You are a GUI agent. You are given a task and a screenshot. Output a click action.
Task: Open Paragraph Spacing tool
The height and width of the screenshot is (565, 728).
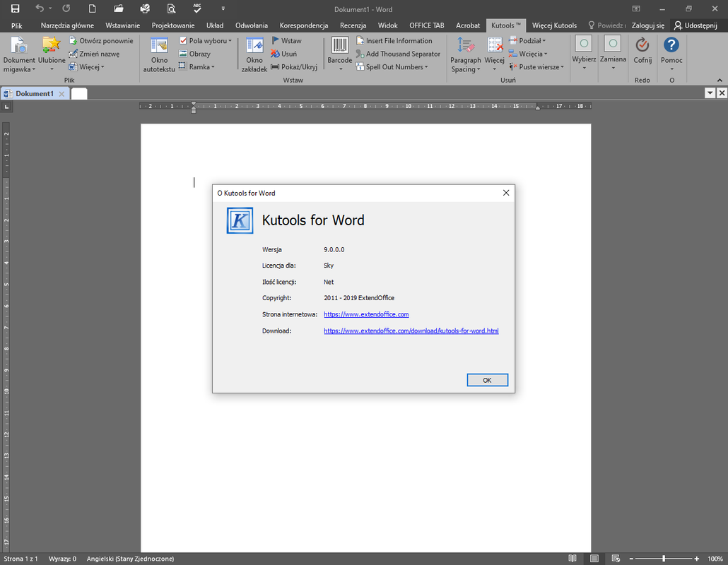(x=465, y=54)
